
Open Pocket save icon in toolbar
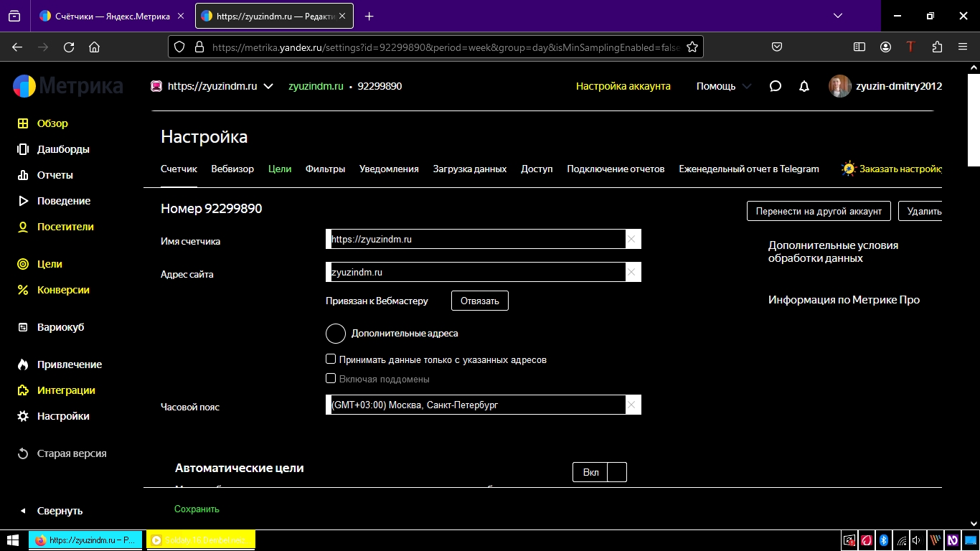tap(776, 47)
